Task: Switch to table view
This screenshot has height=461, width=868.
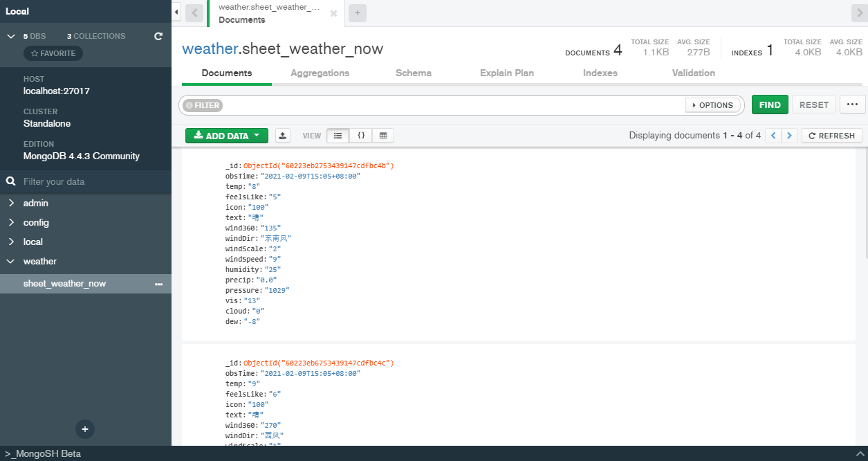Action: tap(383, 136)
